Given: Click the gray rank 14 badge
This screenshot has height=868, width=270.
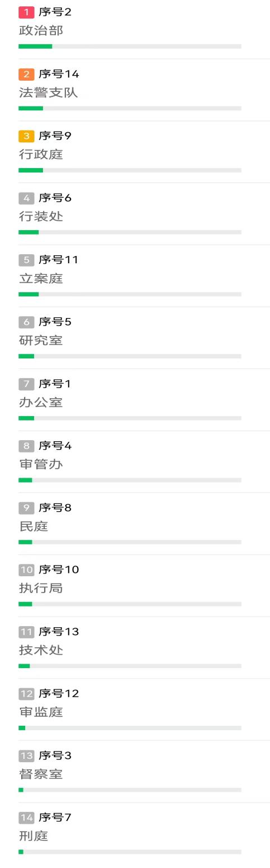Looking at the screenshot, I should 26,818.
